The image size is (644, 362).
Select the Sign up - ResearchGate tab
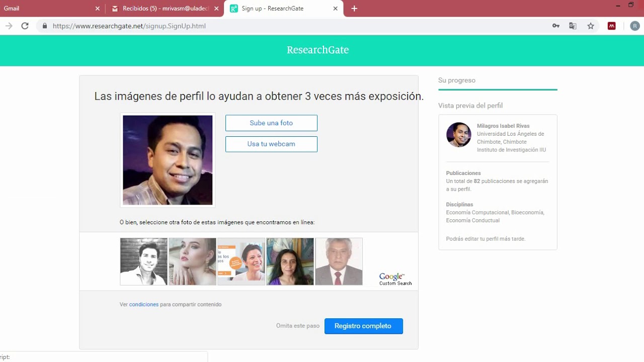(284, 9)
